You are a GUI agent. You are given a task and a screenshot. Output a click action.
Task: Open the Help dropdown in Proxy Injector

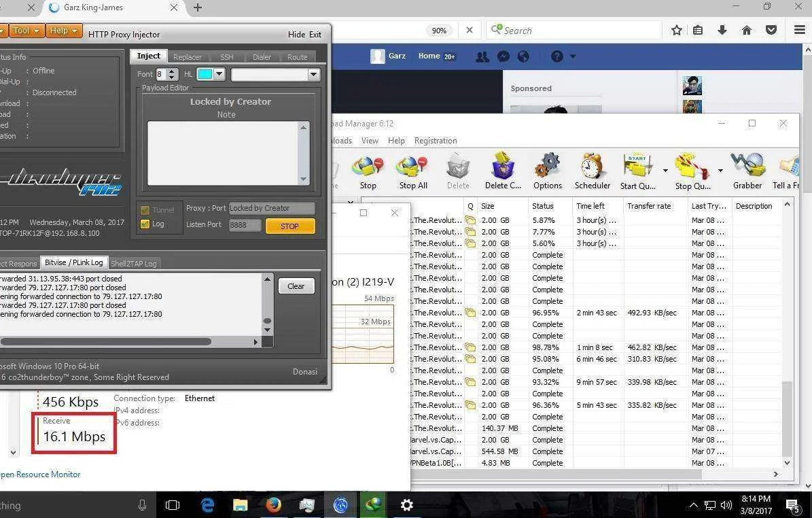pyautogui.click(x=64, y=31)
